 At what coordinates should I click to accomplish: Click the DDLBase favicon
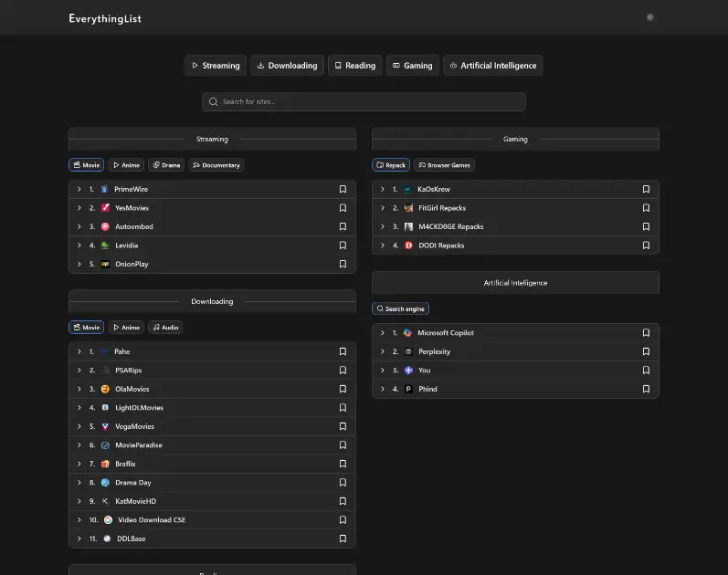pyautogui.click(x=107, y=538)
